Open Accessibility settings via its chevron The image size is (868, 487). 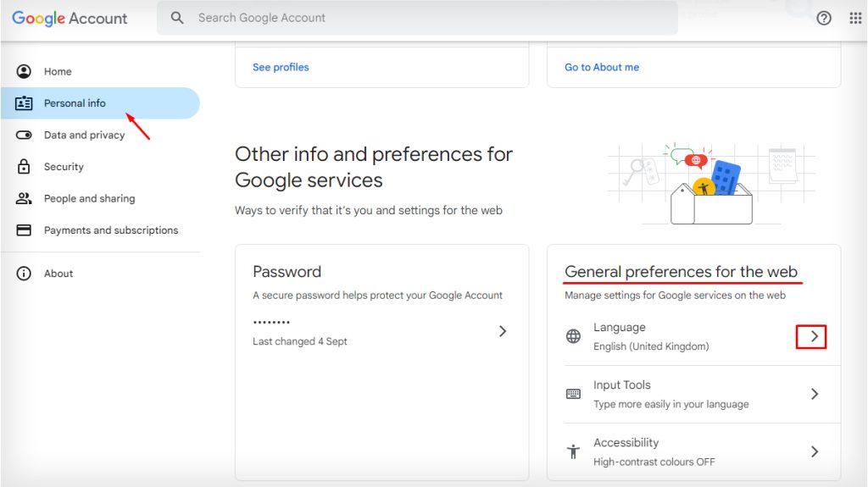coord(814,451)
